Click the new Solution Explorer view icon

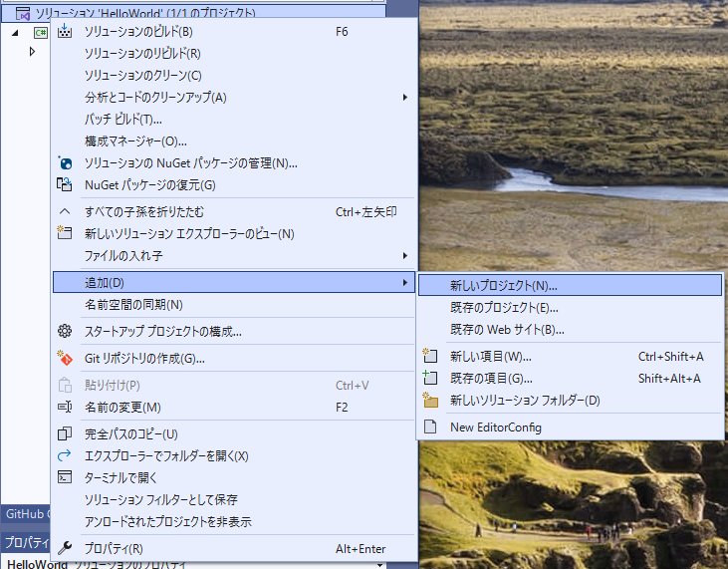65,233
